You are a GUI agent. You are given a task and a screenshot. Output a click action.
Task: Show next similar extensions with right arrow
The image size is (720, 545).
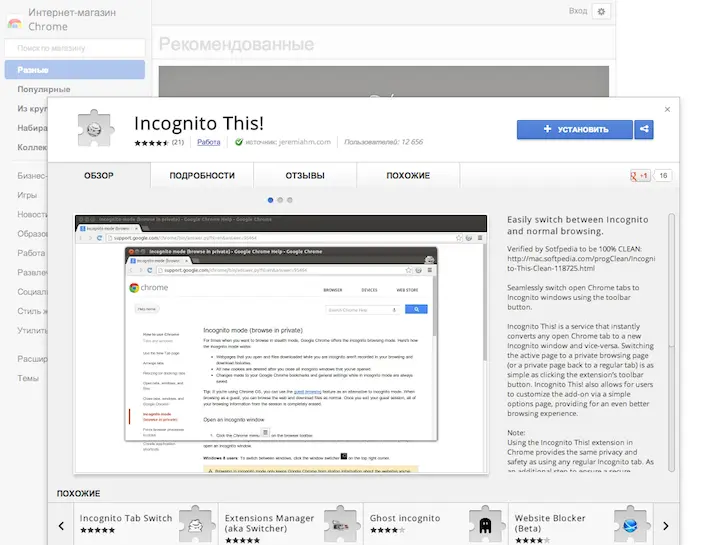pos(666,526)
